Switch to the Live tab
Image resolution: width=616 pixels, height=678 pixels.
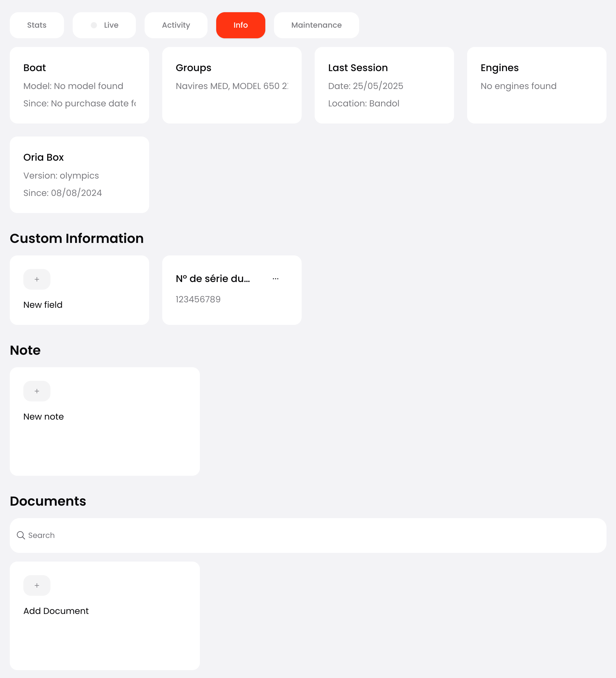(111, 25)
